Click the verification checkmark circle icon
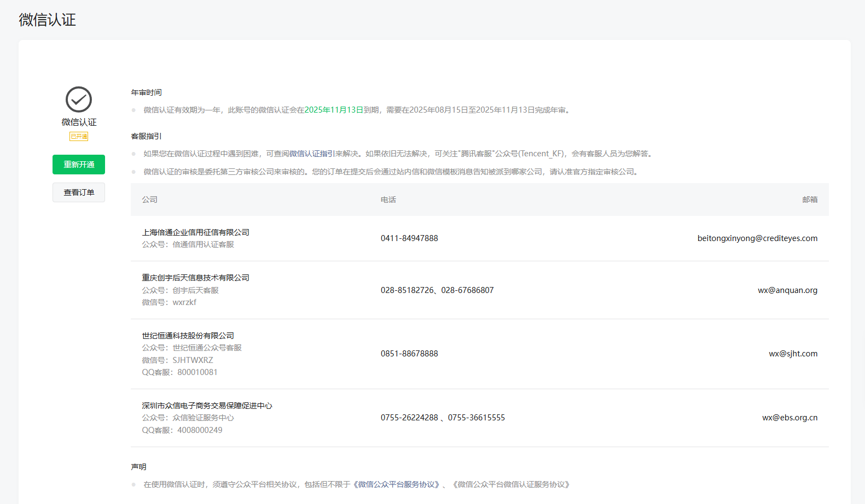Viewport: 865px width, 504px height. coord(79,99)
